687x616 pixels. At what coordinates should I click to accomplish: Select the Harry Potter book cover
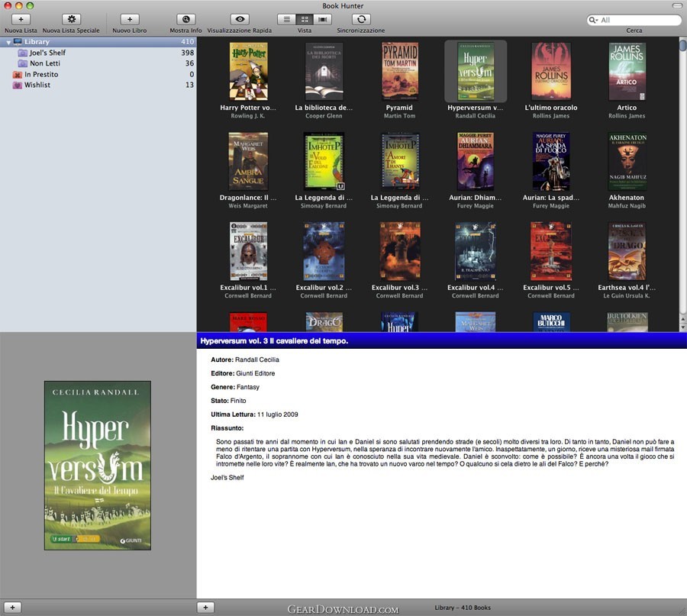pos(248,72)
